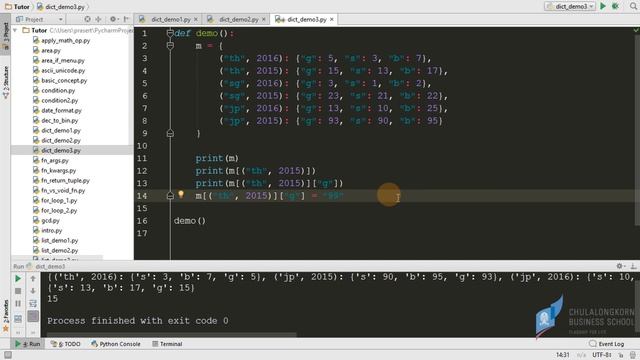Screen dimensions: 640x360
Task: Close the dict_demo3.py tab
Action: [332, 19]
